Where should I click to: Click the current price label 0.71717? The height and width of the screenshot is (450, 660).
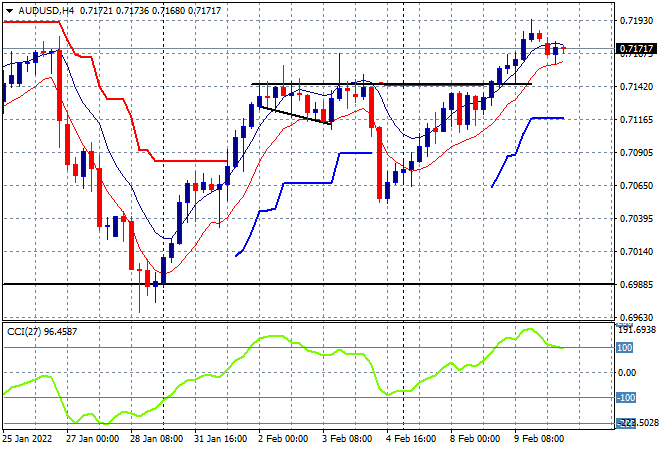pos(636,49)
